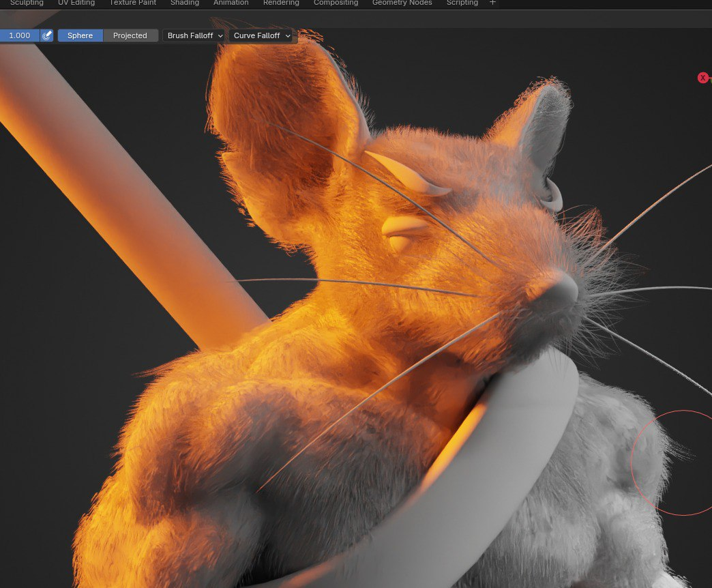Add a new workspace with the plus icon
The width and height of the screenshot is (712, 588).
click(492, 3)
